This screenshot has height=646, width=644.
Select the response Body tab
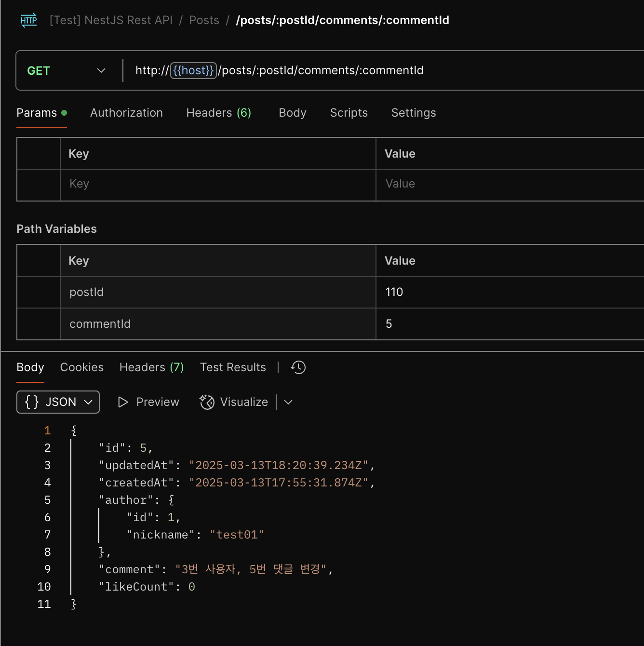pyautogui.click(x=30, y=367)
